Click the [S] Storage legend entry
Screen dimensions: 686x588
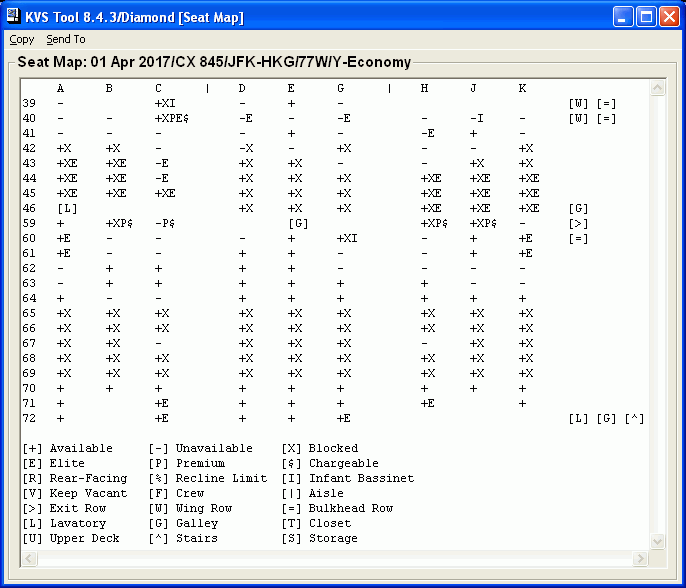click(320, 538)
